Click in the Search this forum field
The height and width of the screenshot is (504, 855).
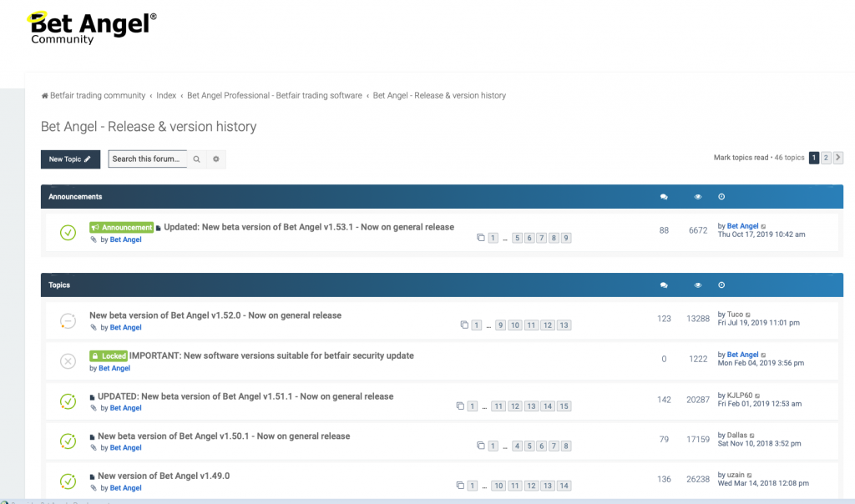pos(147,159)
